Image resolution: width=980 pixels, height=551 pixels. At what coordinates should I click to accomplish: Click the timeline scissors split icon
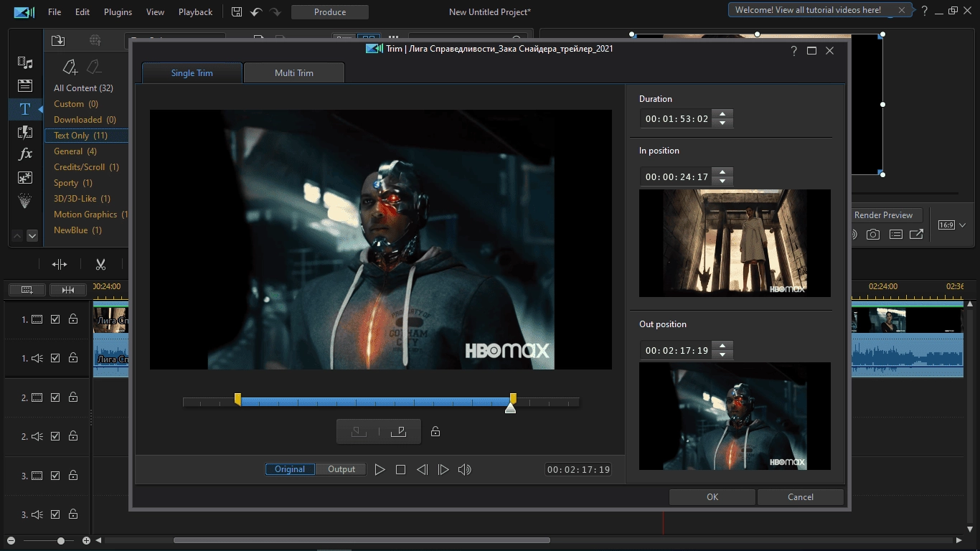[x=100, y=265]
